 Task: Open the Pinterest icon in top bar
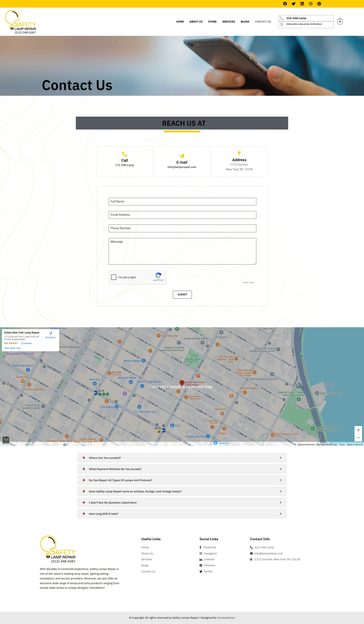coord(319,4)
